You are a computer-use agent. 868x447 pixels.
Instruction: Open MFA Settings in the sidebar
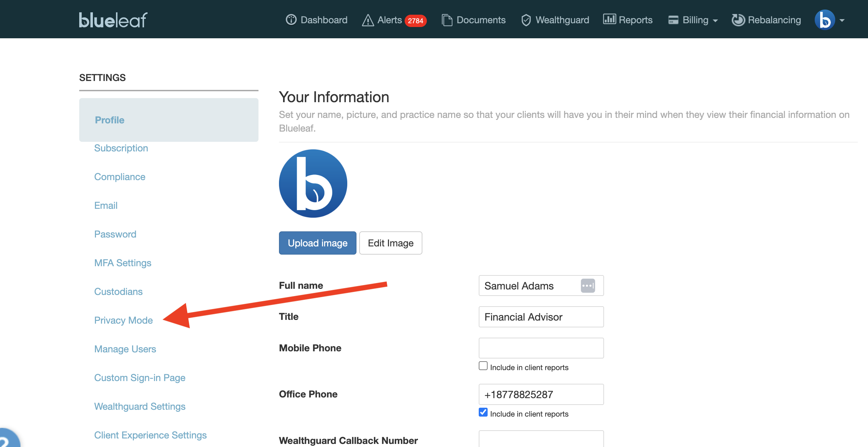point(123,263)
